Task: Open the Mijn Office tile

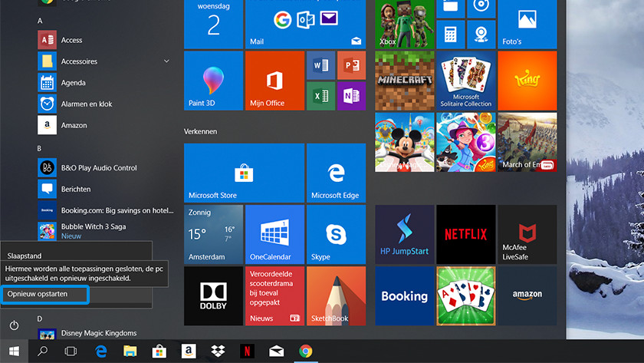Action: [x=274, y=81]
